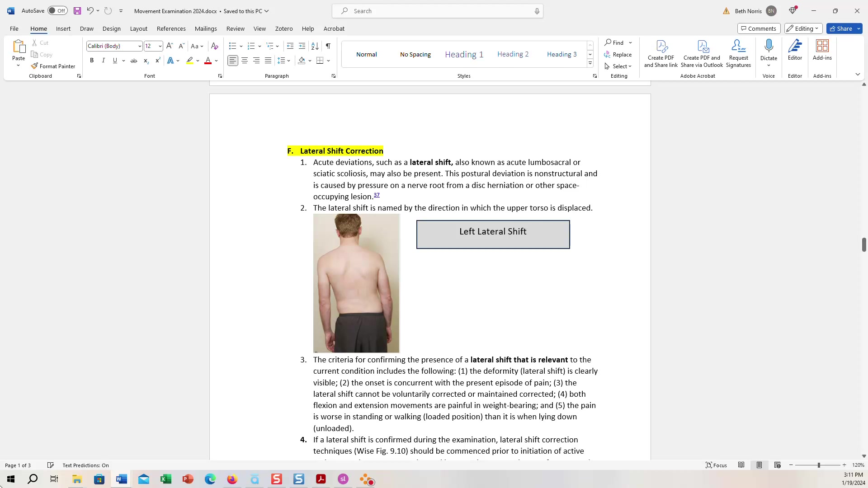This screenshot has width=868, height=488.
Task: Open the Editor pane
Action: tap(795, 50)
